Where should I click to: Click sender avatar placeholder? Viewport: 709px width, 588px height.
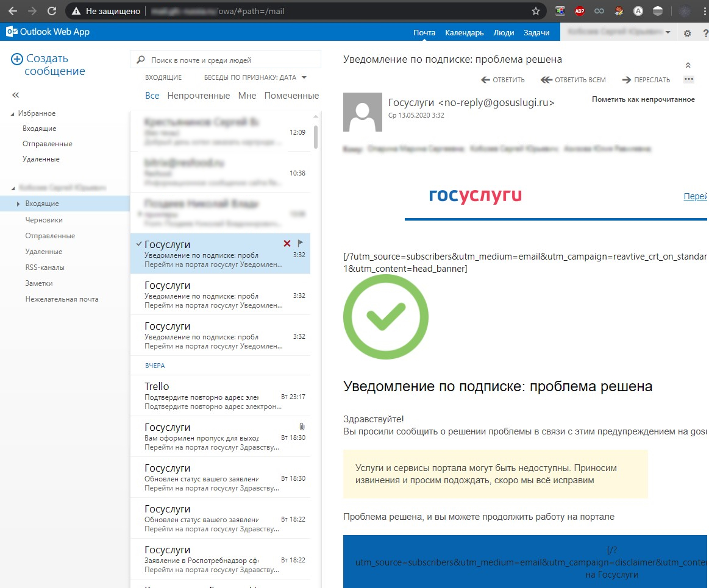pos(363,112)
